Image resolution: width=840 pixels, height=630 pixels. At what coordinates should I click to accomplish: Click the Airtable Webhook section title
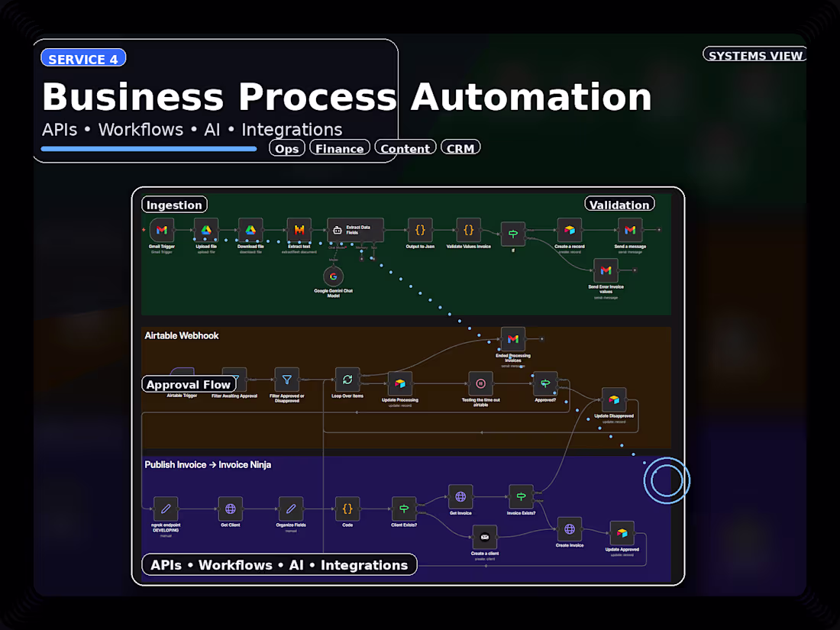[x=182, y=335]
